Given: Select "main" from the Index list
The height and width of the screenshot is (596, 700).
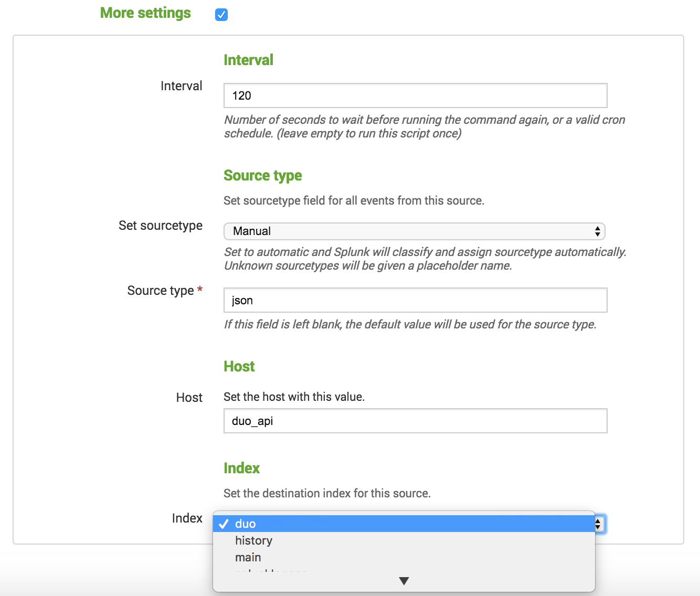Looking at the screenshot, I should (248, 557).
